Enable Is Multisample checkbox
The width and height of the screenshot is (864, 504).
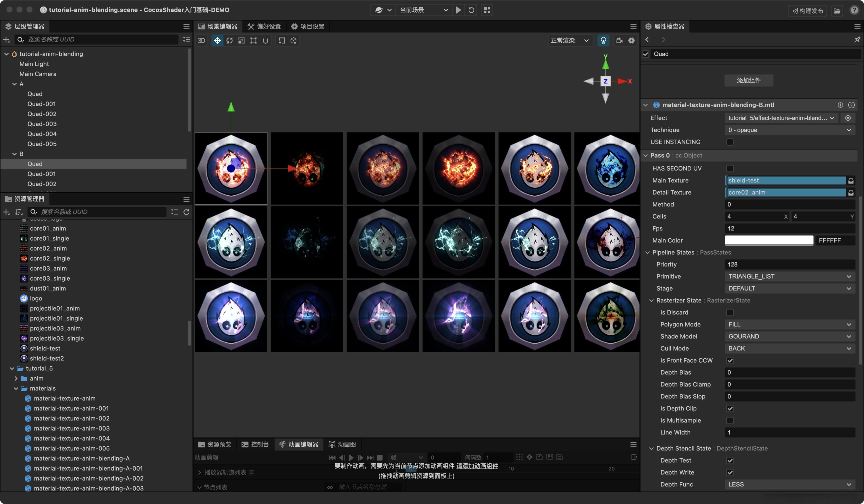click(x=730, y=420)
